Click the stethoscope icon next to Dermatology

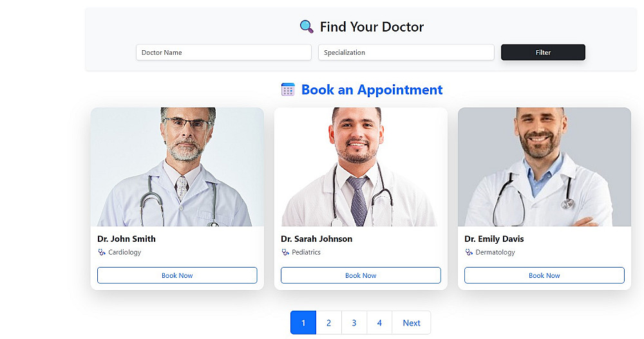tap(469, 252)
